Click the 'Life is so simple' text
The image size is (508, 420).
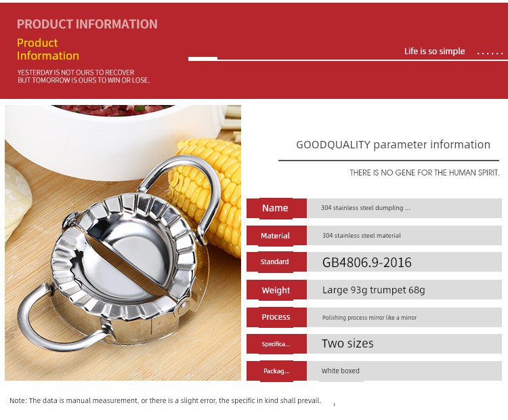(434, 51)
